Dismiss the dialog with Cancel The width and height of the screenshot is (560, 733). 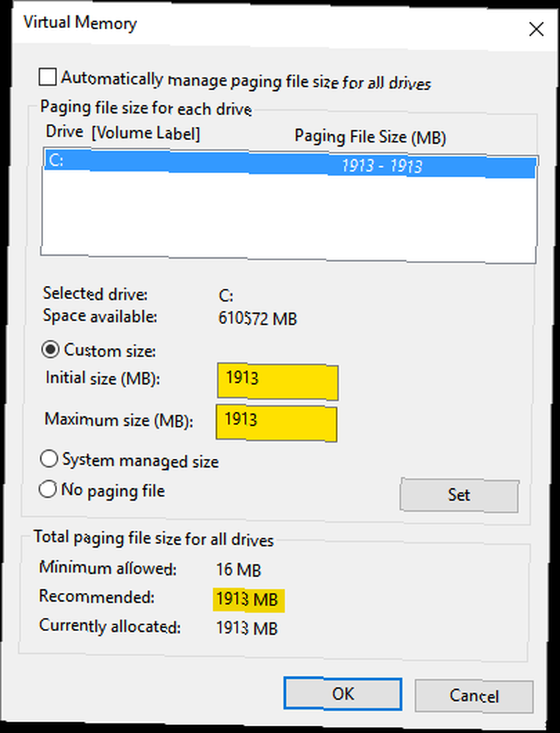tap(474, 696)
